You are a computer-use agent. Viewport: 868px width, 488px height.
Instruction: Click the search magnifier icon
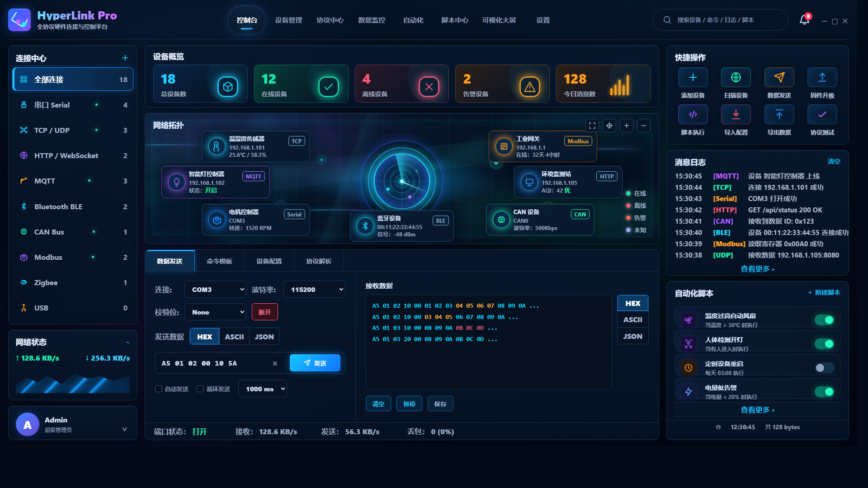coord(667,20)
